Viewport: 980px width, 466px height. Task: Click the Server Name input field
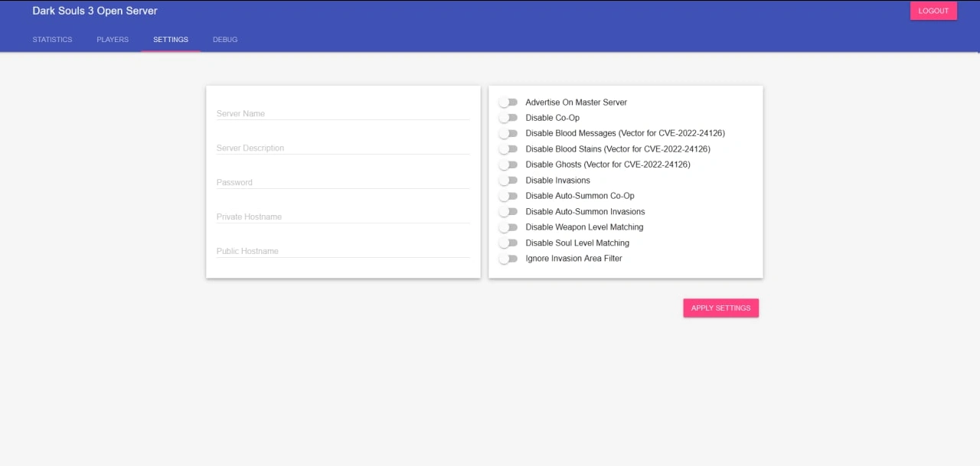point(342,113)
